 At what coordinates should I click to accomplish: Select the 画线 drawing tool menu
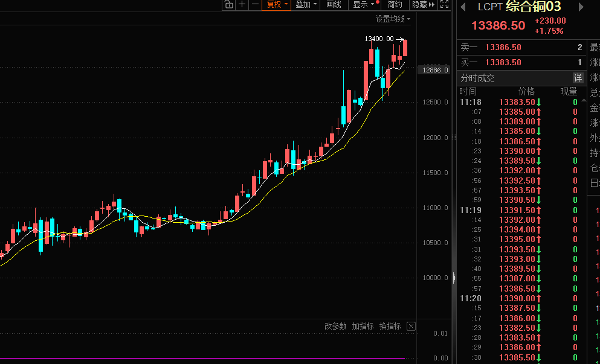tap(334, 5)
